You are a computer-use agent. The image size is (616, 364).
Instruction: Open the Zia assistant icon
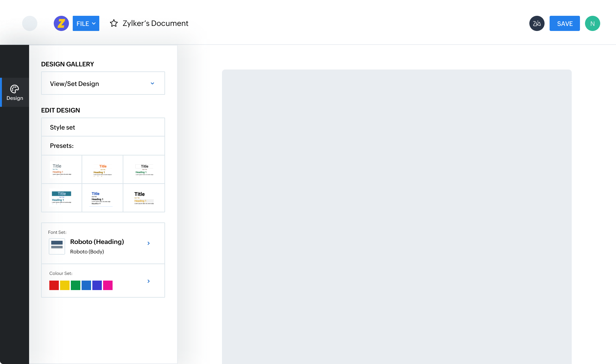pyautogui.click(x=537, y=23)
